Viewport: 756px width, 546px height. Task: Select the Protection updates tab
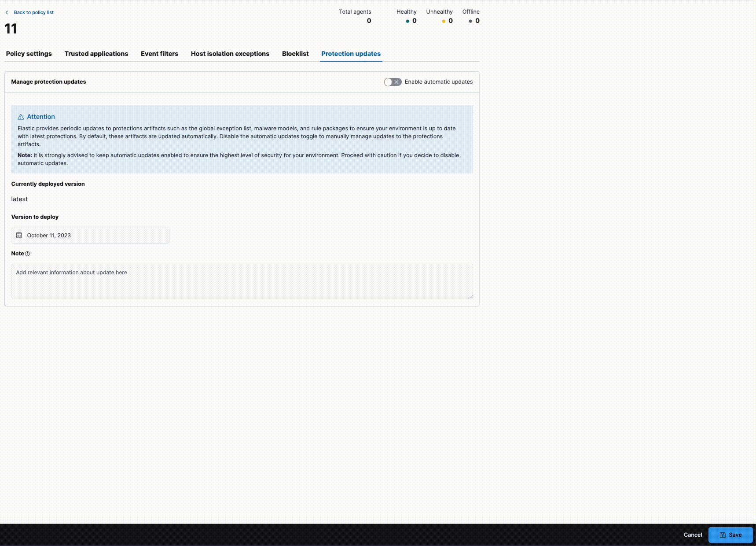351,54
